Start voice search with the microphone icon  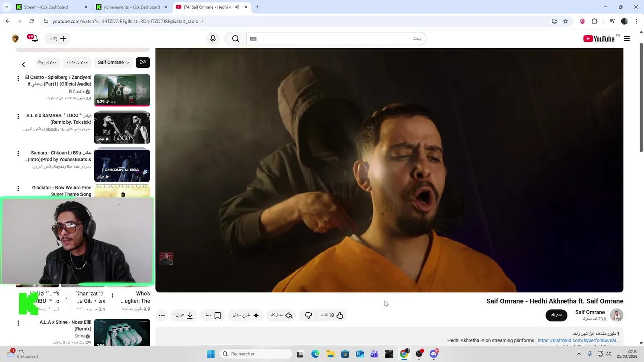(x=213, y=39)
